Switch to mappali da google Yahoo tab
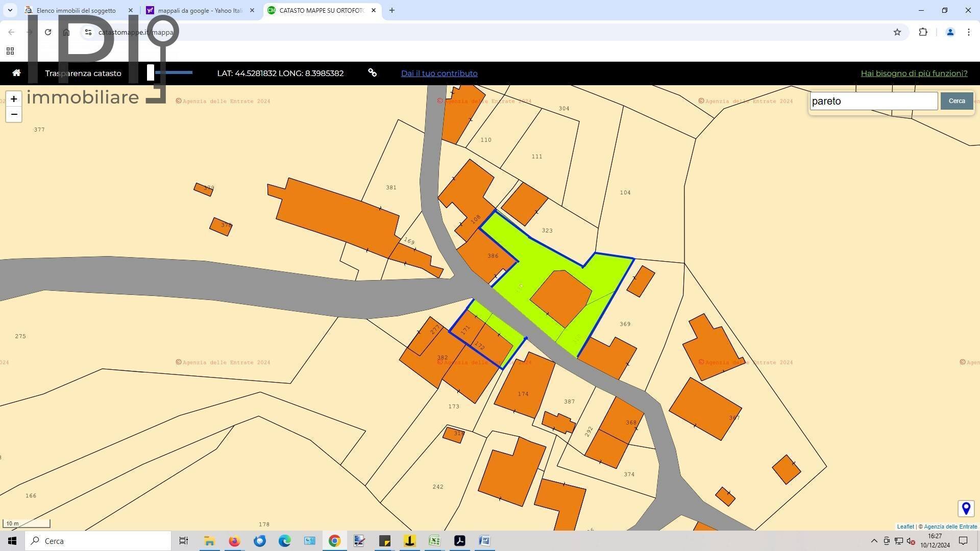This screenshot has height=551, width=980. 199,10
